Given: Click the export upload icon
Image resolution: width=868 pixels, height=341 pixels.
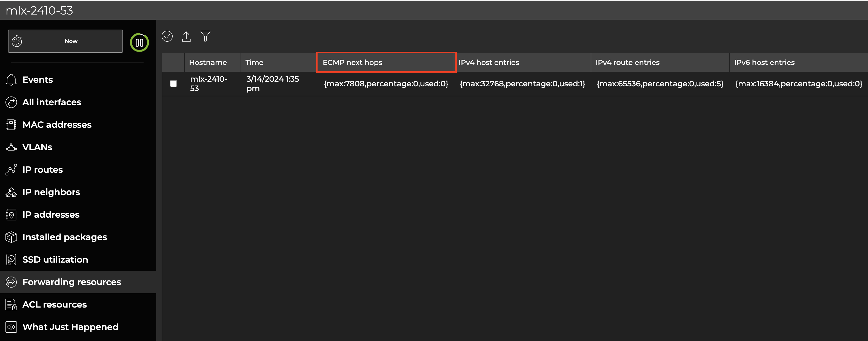Looking at the screenshot, I should (186, 36).
